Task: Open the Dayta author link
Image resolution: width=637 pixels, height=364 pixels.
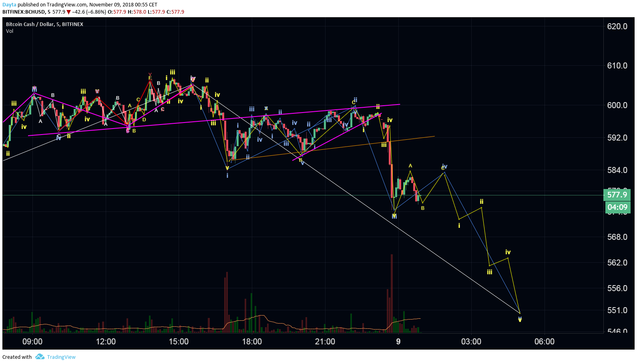Action: pyautogui.click(x=9, y=5)
